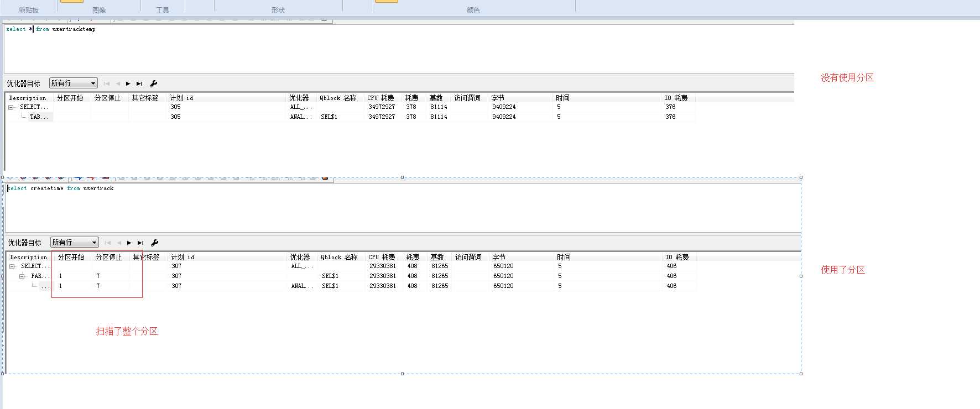Click ALL_... optimizer cell in plan 305
This screenshot has height=409, width=980.
[301, 107]
